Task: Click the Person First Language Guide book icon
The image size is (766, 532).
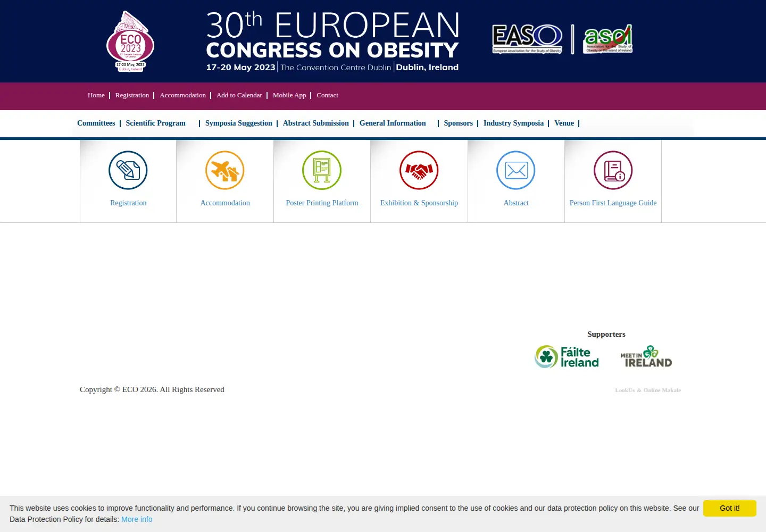Action: point(613,170)
